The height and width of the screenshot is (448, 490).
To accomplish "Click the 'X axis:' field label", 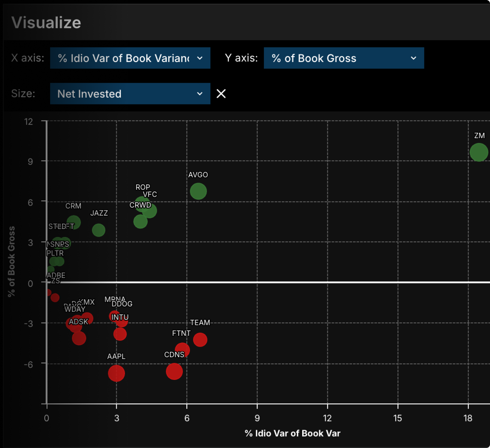I will [x=28, y=58].
